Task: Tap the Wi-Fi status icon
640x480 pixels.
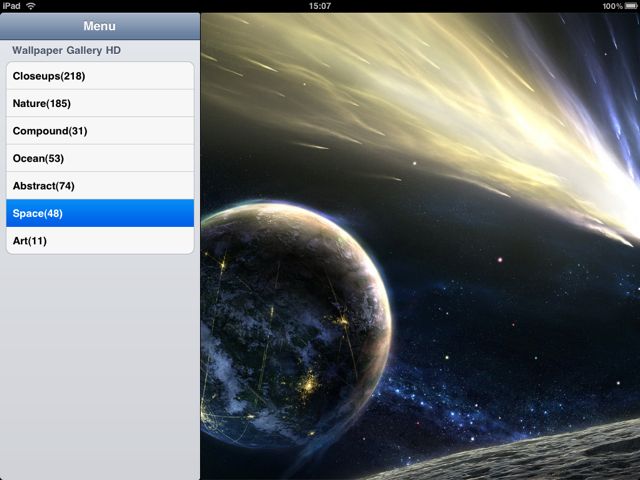Action: coord(31,6)
